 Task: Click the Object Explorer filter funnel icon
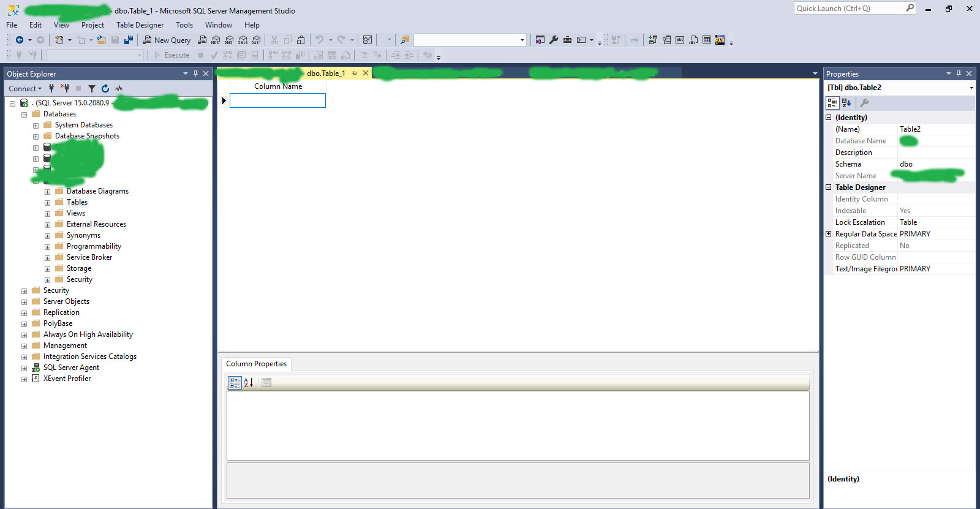pyautogui.click(x=92, y=89)
